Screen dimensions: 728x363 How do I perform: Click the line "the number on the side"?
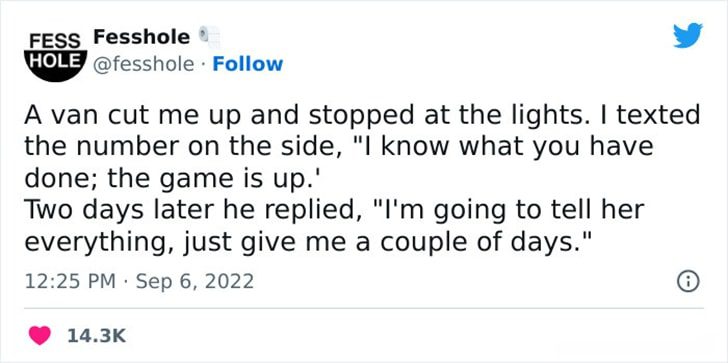[x=339, y=147]
